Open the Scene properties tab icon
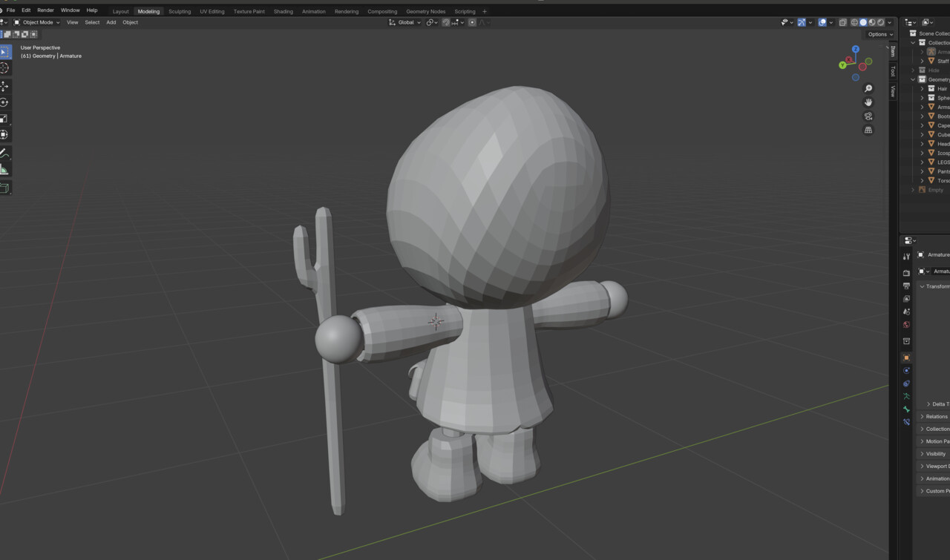 click(906, 312)
